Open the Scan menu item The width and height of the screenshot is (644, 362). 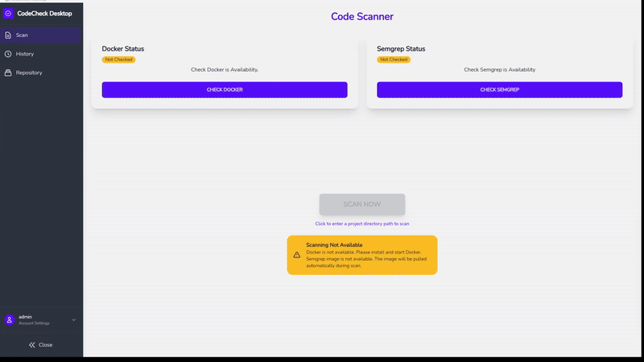point(41,35)
